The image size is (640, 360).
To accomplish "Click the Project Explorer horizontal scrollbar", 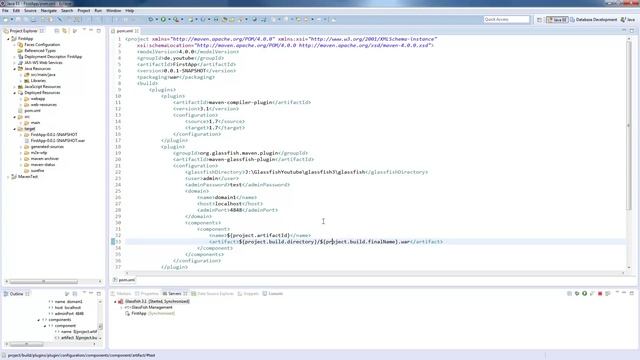I will [44, 282].
